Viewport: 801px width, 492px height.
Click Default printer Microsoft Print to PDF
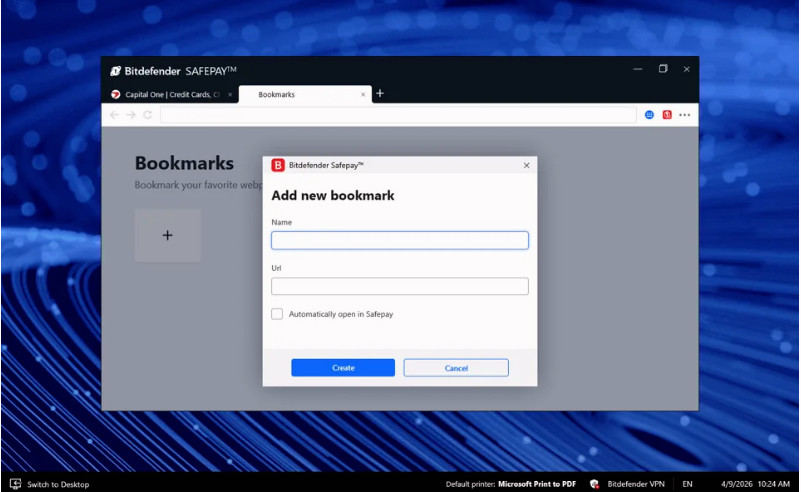pos(510,484)
